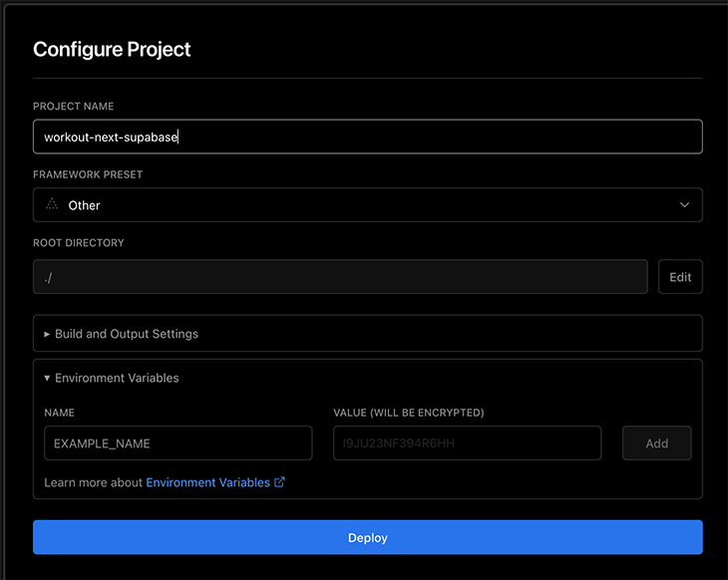Click the PROJECT NAME field label
The image size is (728, 580).
(73, 107)
